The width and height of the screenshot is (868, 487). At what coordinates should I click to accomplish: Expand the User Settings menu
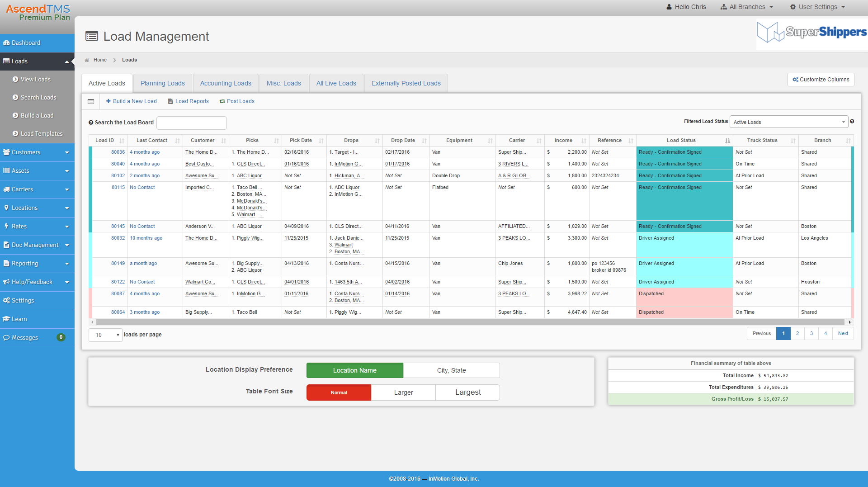pyautogui.click(x=816, y=7)
